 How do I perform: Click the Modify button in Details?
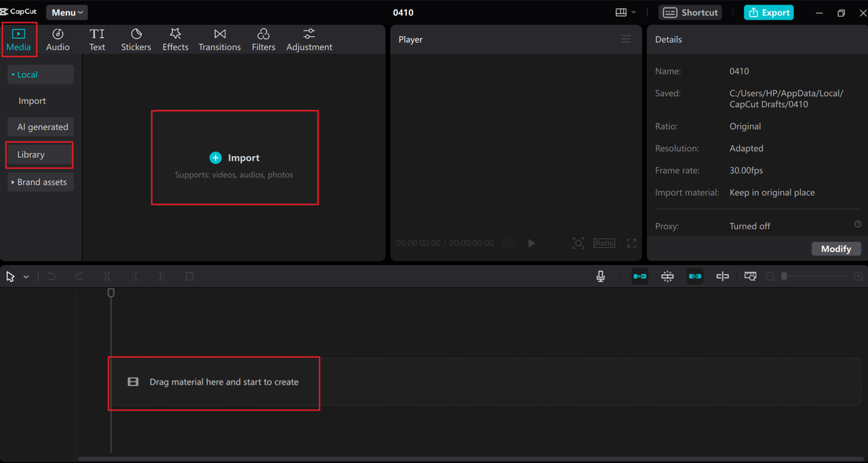(x=836, y=249)
